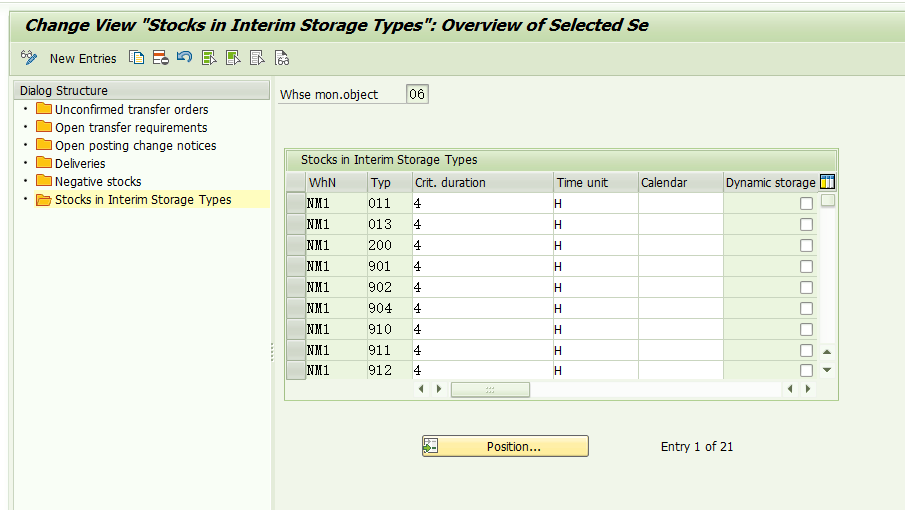Click table select-all corner cell
The height and width of the screenshot is (510, 905).
[296, 182]
